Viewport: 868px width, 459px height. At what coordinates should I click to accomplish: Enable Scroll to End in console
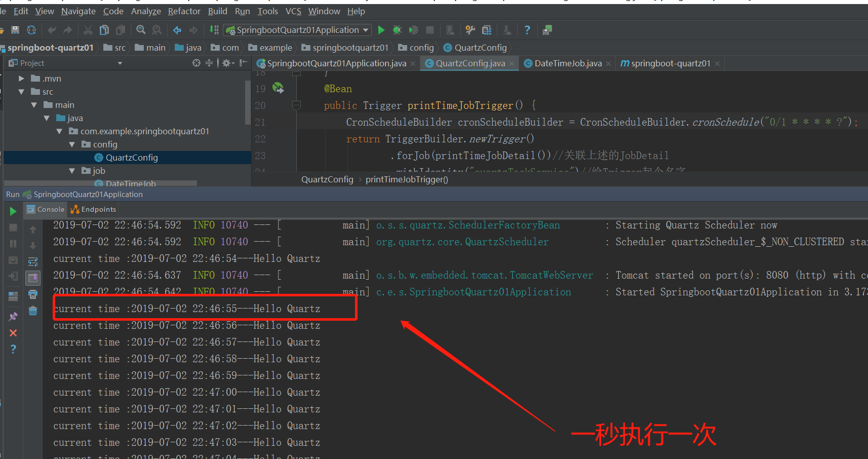coord(33,277)
